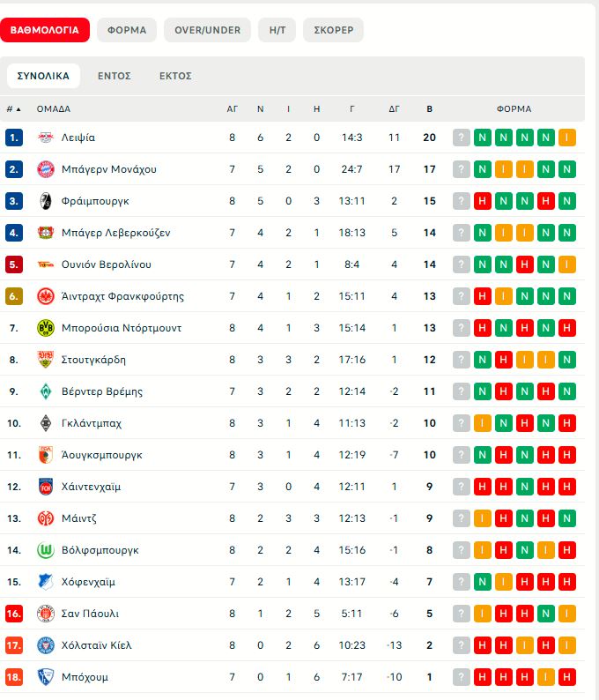Select the ΕΚΤΟΣ away filter
Viewport: 599px width, 700px height.
[175, 76]
